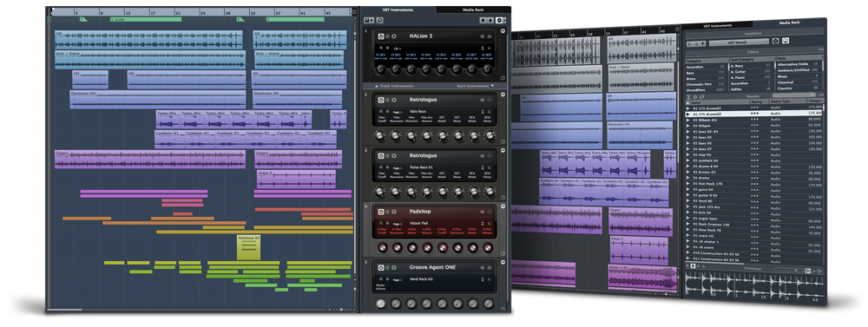
Task: Toggle the Italo Bass Retrologue activate button
Action: point(381,100)
